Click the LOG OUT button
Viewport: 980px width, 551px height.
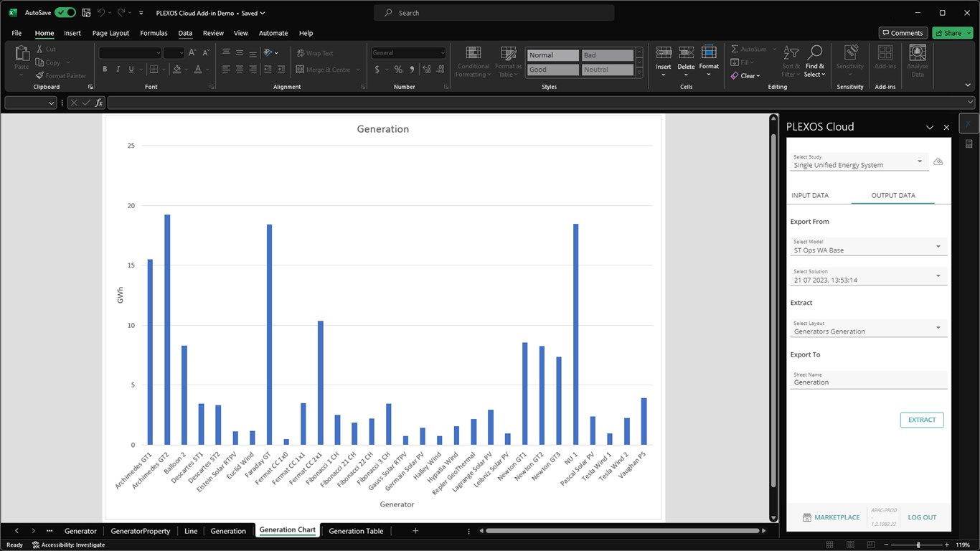coord(922,517)
